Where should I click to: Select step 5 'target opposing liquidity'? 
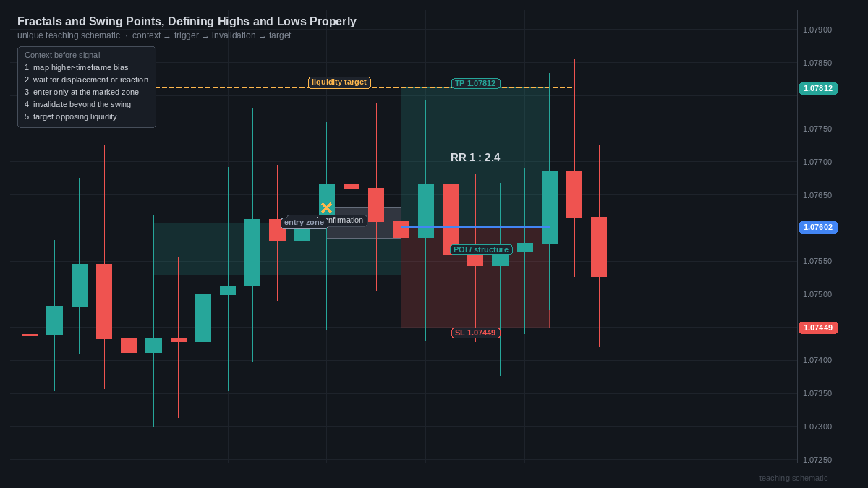pos(71,116)
